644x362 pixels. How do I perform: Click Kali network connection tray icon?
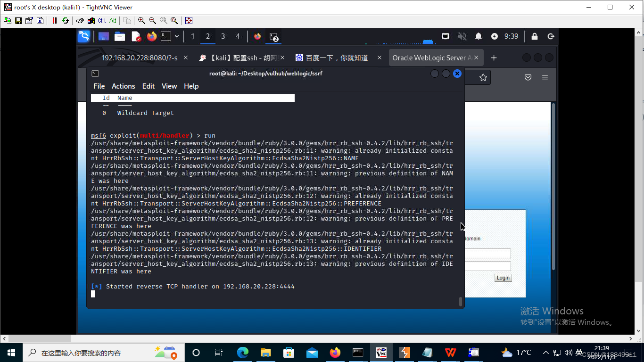[x=446, y=36]
